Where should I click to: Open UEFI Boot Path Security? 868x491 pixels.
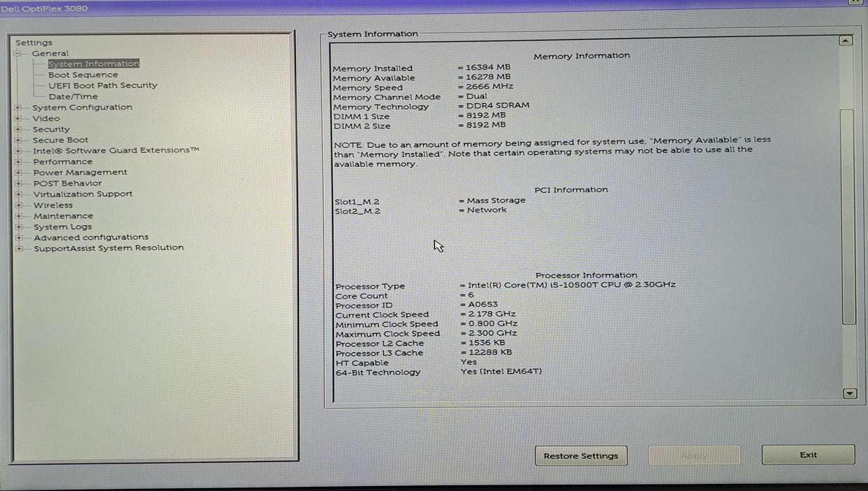coord(102,86)
